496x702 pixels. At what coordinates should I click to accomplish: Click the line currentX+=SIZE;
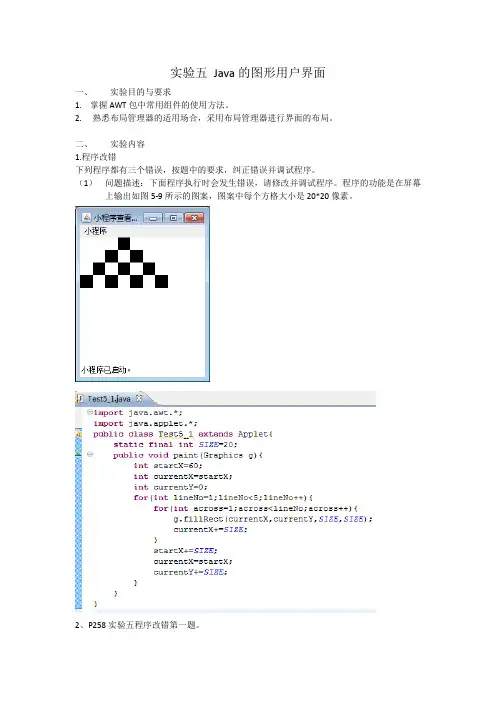pos(210,530)
